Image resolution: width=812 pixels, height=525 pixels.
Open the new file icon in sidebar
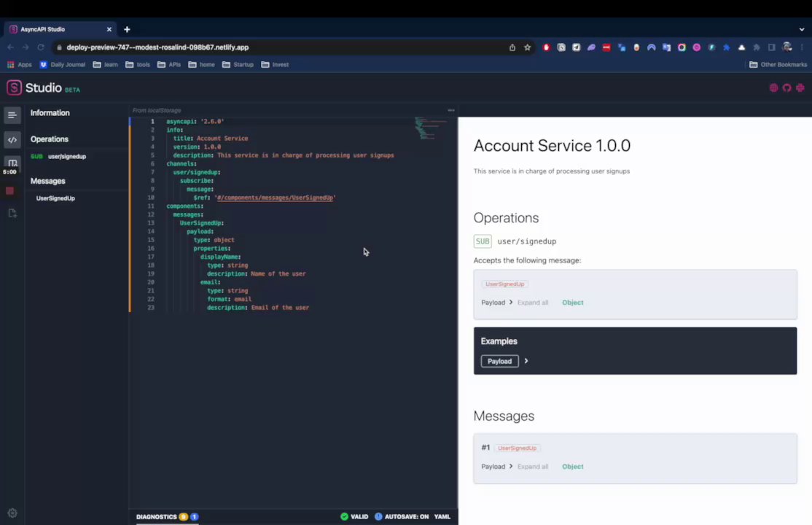coord(12,213)
